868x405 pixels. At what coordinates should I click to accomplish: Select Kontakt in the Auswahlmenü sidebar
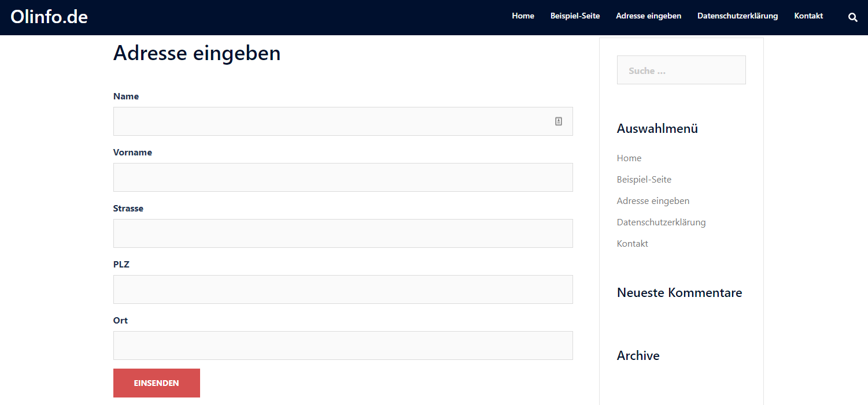[x=633, y=244]
